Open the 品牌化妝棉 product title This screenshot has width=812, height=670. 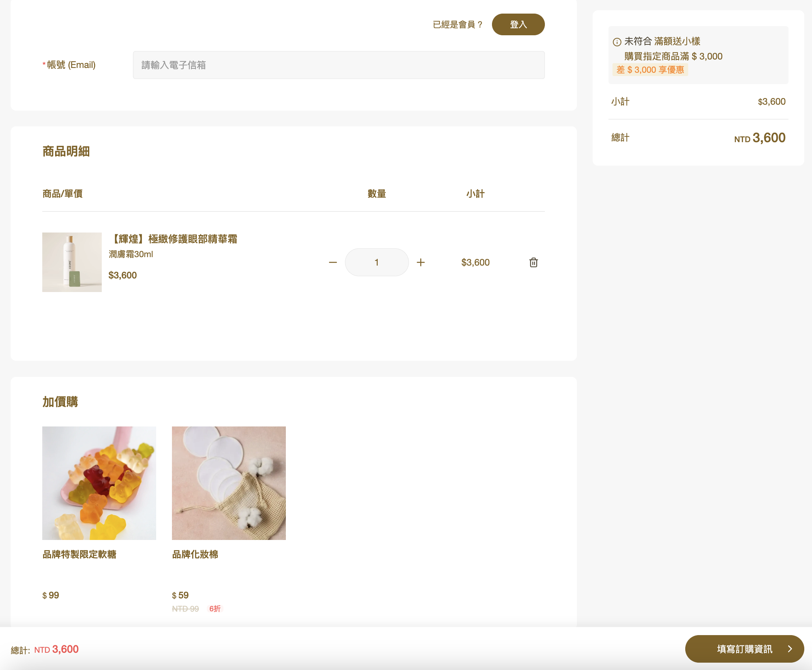click(x=195, y=554)
